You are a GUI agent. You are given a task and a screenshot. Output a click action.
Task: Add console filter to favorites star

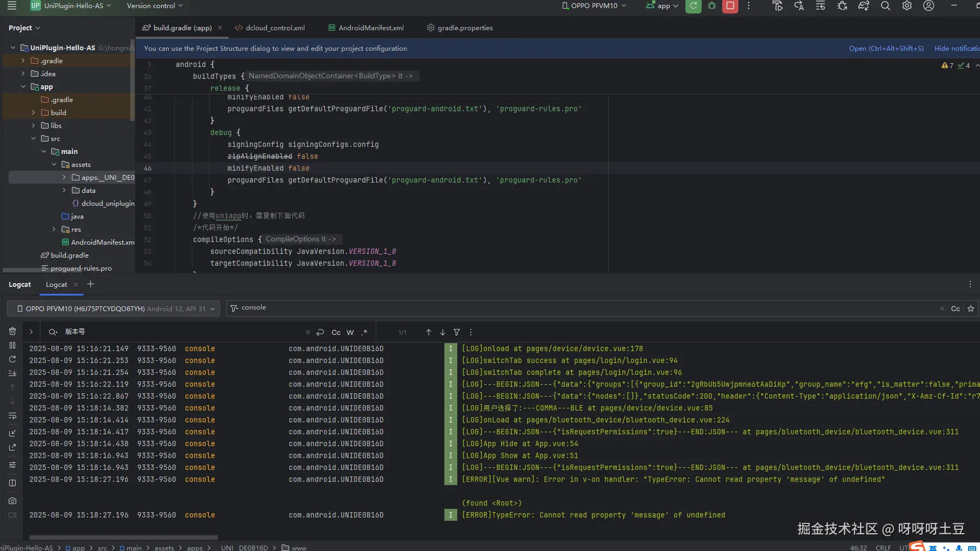coord(971,308)
